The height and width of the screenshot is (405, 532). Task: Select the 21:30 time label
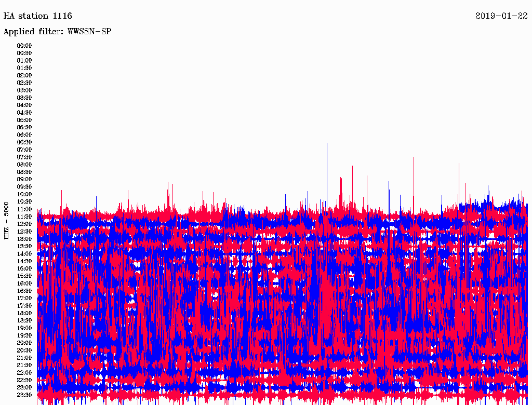click(x=24, y=366)
